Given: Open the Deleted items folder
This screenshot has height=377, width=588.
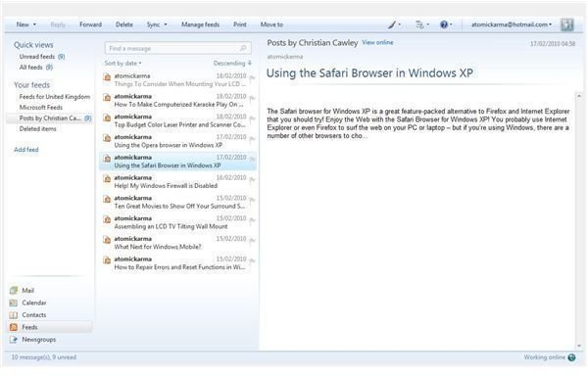Looking at the screenshot, I should 38,129.
